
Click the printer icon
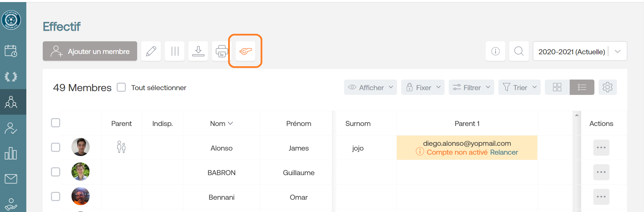click(x=222, y=51)
